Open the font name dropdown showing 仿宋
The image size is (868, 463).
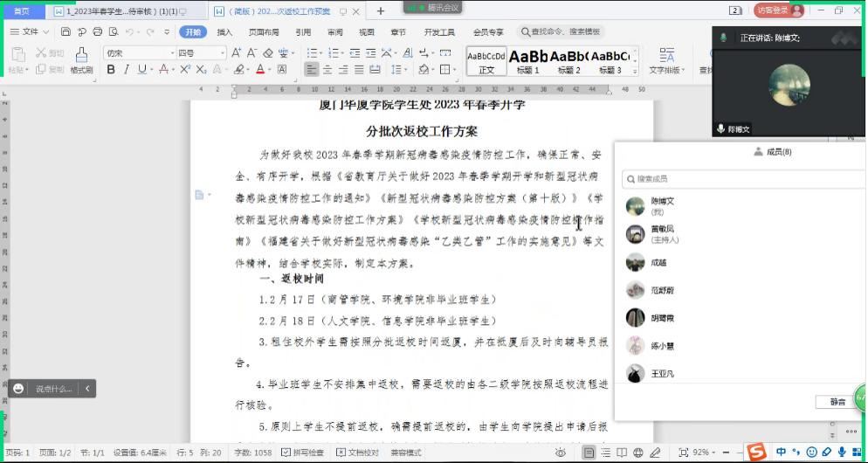pyautogui.click(x=138, y=53)
